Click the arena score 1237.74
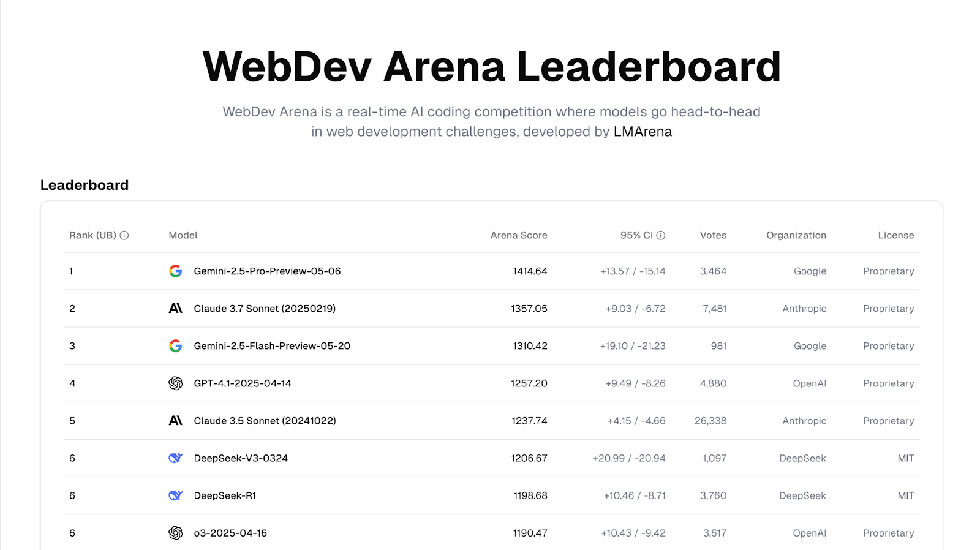Image resolution: width=980 pixels, height=550 pixels. pyautogui.click(x=530, y=421)
